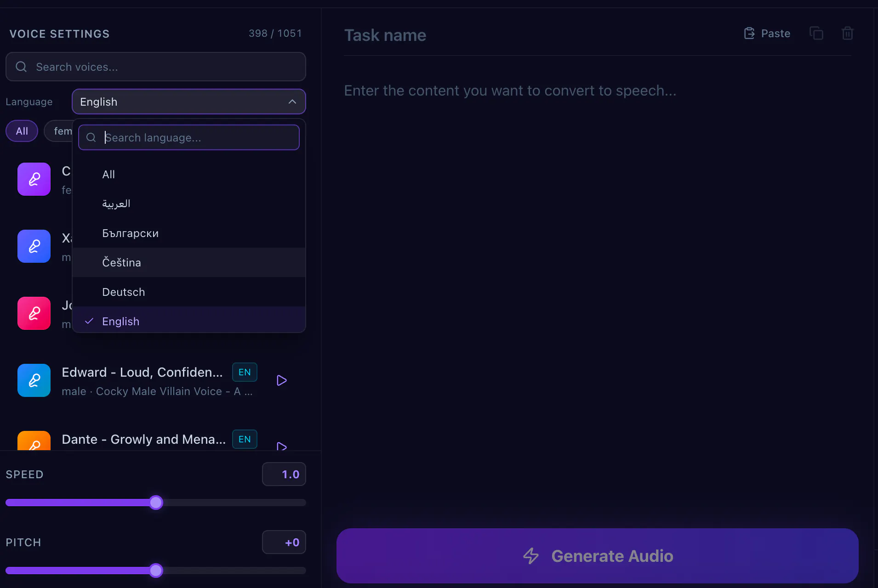Select Dante voice's orange microphone avatar
This screenshot has height=588, width=878.
(34, 441)
